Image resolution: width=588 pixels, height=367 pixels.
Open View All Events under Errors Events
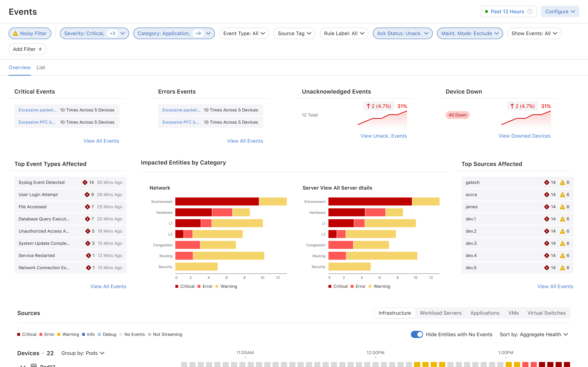coord(245,141)
